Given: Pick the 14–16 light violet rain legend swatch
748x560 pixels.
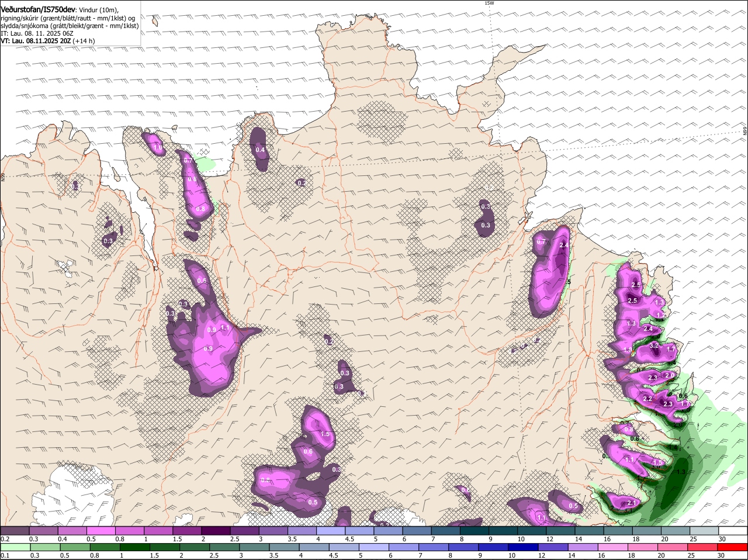Looking at the screenshot, I should point(583,547).
